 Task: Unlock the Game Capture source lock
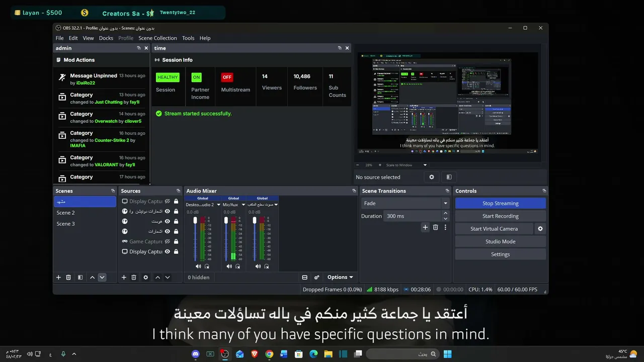click(176, 241)
